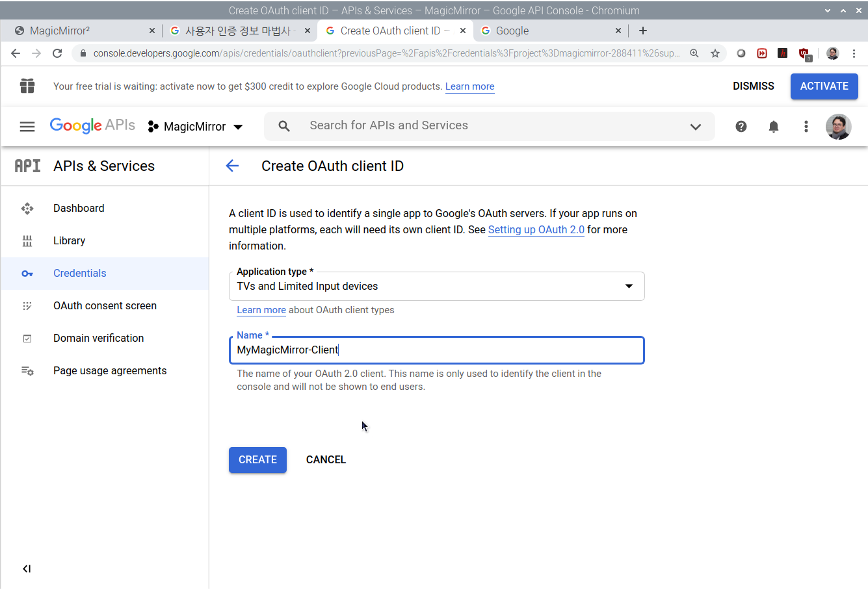Viewport: 868px width, 590px height.
Task: Click the browser address bar URL
Action: tap(386, 53)
